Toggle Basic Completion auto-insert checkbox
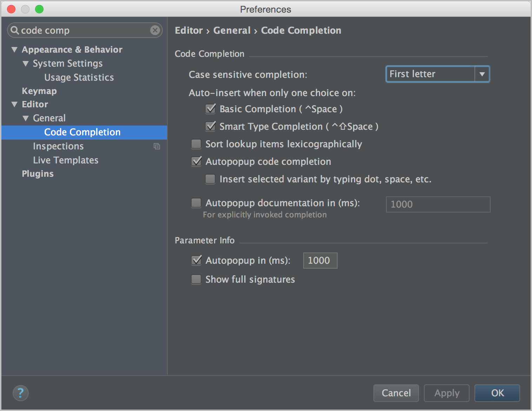This screenshot has height=411, width=532. click(211, 109)
